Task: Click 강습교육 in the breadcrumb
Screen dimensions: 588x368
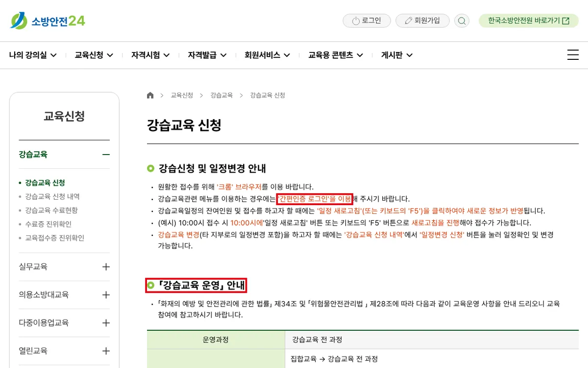Action: tap(221, 95)
